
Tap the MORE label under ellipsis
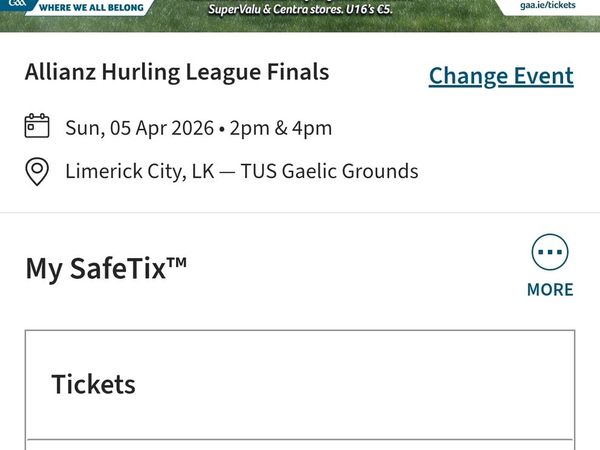pyautogui.click(x=550, y=290)
